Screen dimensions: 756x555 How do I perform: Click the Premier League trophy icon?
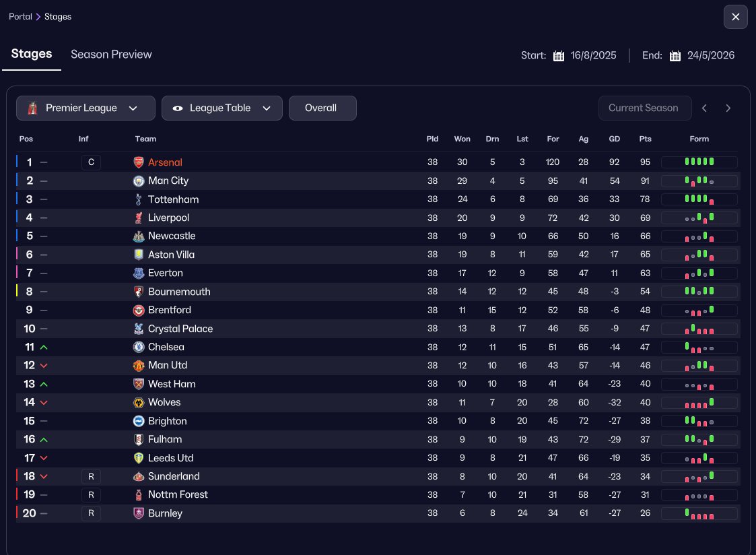32,108
